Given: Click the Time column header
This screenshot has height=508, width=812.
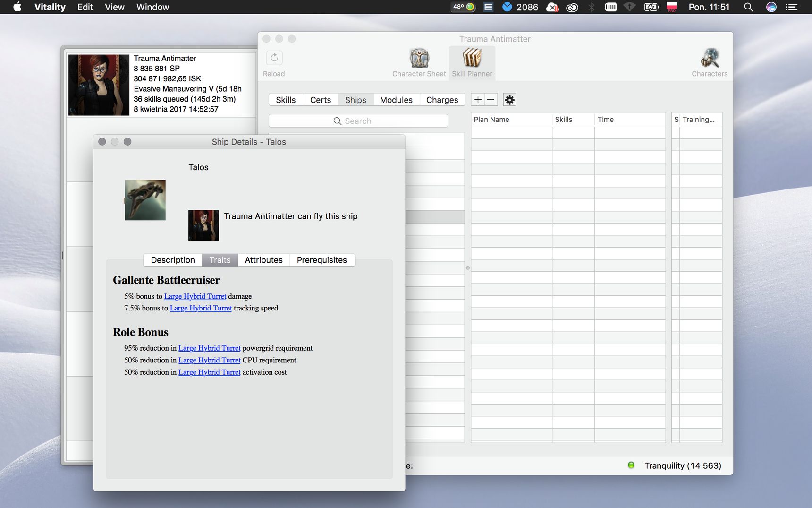Looking at the screenshot, I should 630,120.
